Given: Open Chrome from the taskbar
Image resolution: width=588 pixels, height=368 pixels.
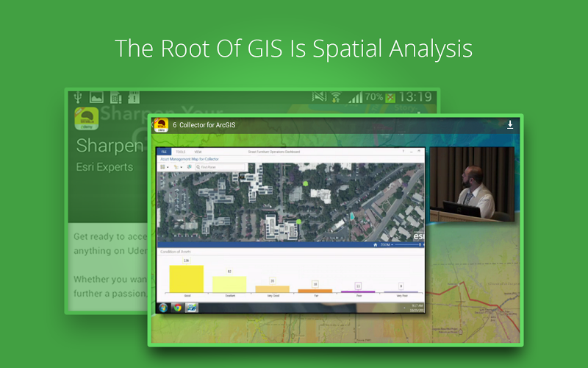Looking at the screenshot, I should coord(178,308).
